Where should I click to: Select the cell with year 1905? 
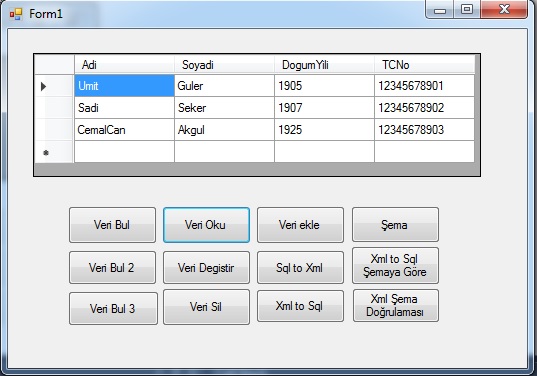[324, 86]
